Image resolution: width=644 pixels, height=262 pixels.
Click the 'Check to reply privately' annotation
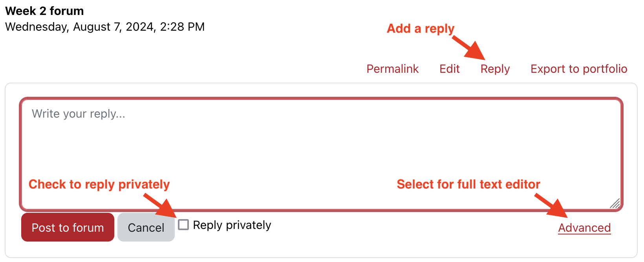[99, 184]
